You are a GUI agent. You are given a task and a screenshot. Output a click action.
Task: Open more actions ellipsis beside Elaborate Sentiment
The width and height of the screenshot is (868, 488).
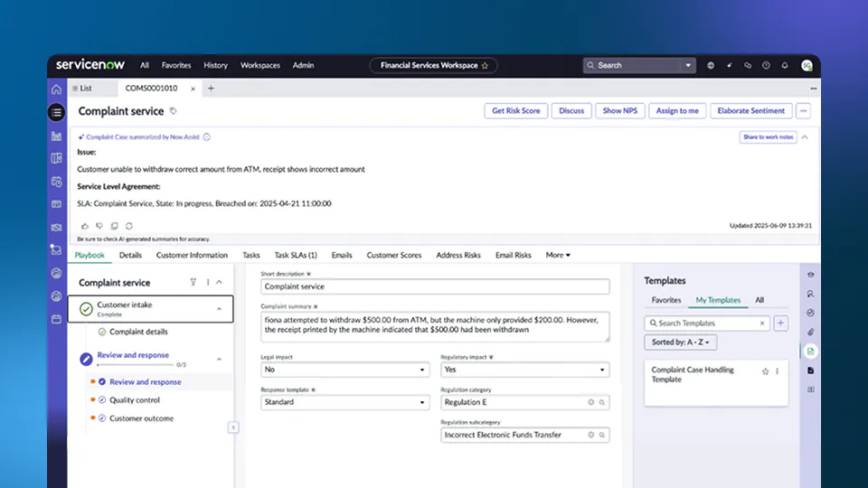[803, 110]
